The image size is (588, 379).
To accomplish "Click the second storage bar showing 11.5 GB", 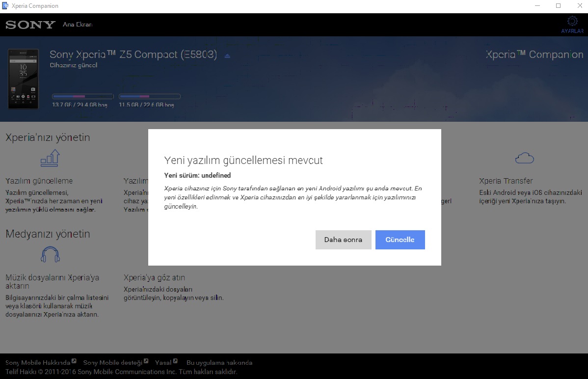I will pos(149,97).
